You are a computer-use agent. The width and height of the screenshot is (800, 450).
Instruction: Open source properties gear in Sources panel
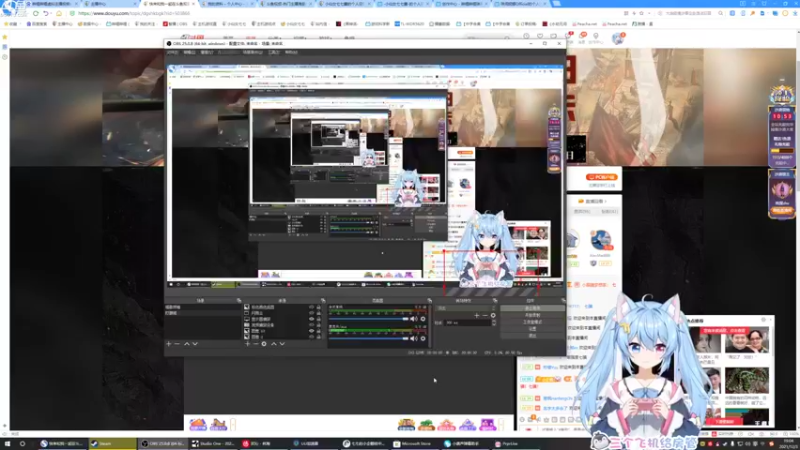[264, 344]
